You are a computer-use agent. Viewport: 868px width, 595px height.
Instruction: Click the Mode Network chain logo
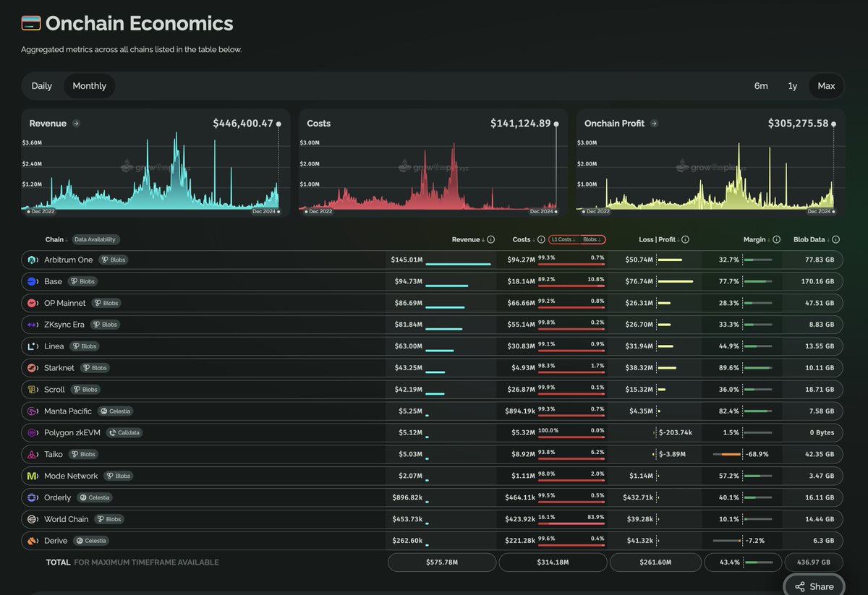coord(33,476)
